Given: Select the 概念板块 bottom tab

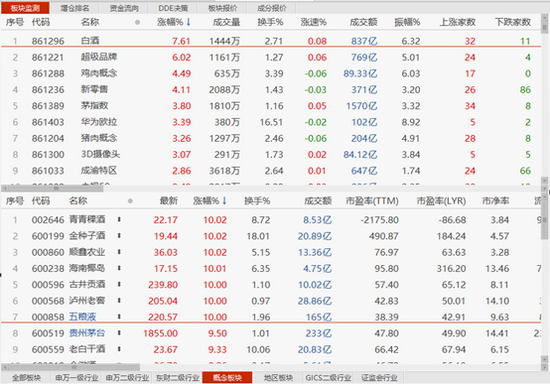Looking at the screenshot, I should [227, 378].
